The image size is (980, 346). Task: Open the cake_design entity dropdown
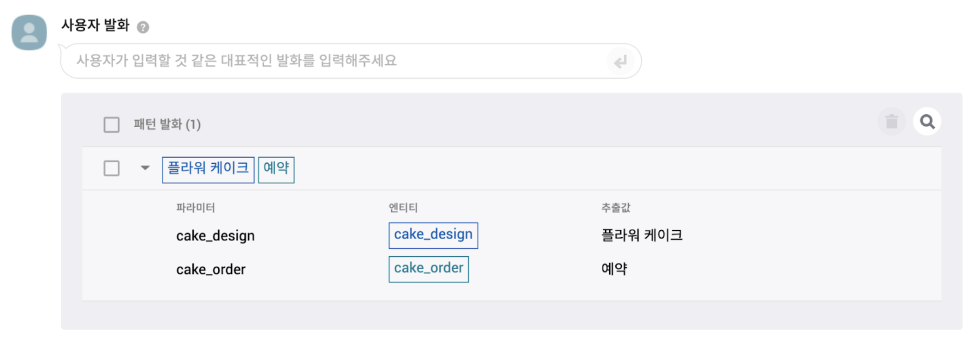(433, 235)
